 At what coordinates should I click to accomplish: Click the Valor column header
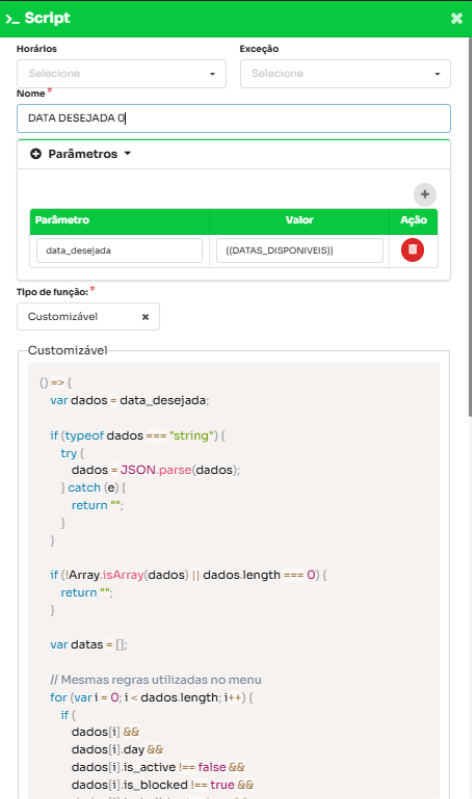[x=299, y=220]
